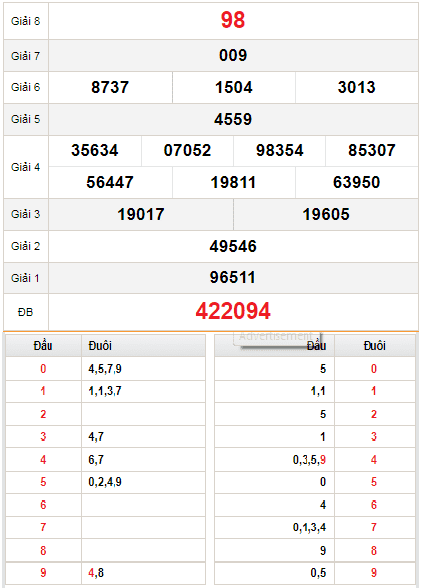Click the Giải 3 row label
This screenshot has width=421, height=588.
(x=25, y=214)
